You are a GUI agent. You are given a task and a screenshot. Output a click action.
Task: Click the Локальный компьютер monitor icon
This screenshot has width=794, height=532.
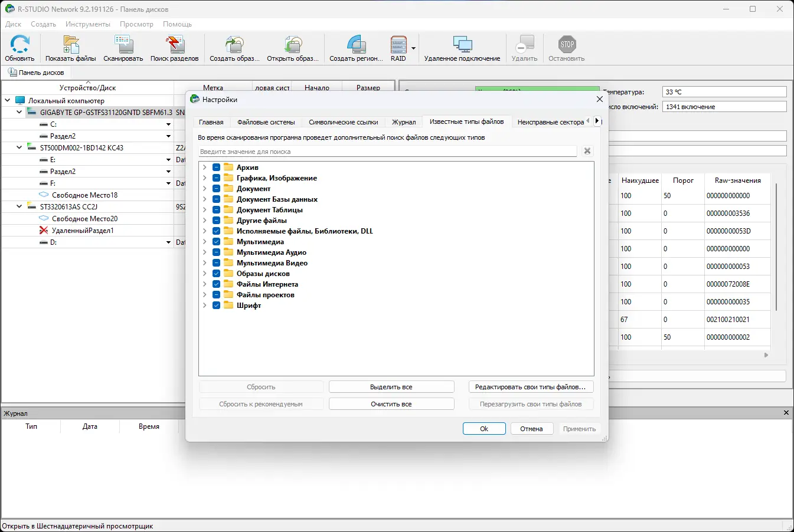pyautogui.click(x=20, y=100)
